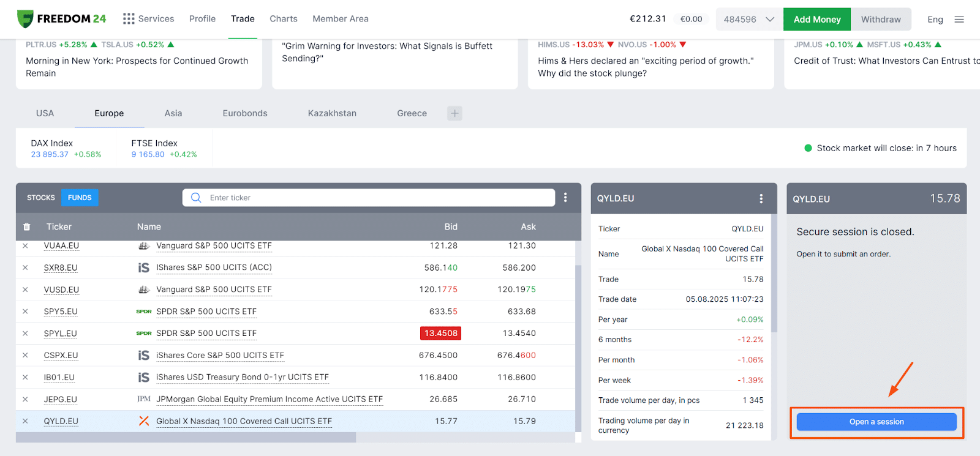Toggle to FUNDS list

click(80, 198)
